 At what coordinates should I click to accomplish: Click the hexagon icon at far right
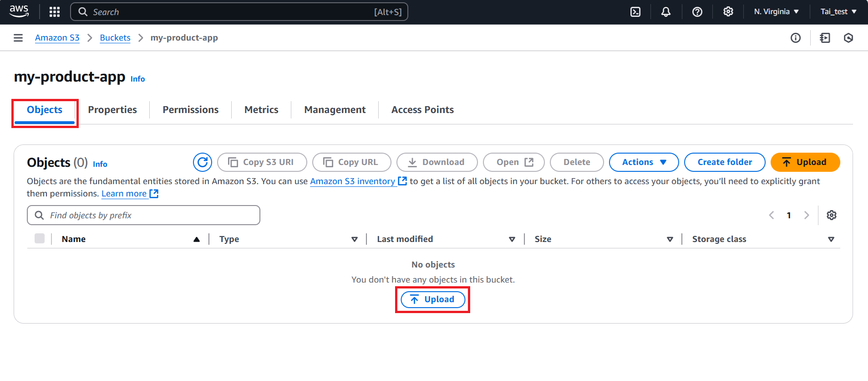pyautogui.click(x=848, y=38)
